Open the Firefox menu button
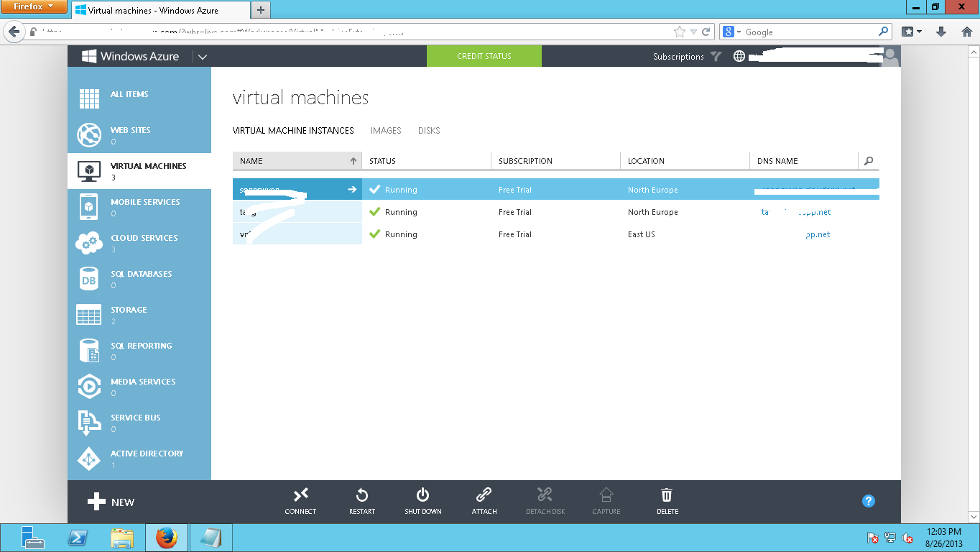The width and height of the screenshot is (980, 552). coord(34,6)
